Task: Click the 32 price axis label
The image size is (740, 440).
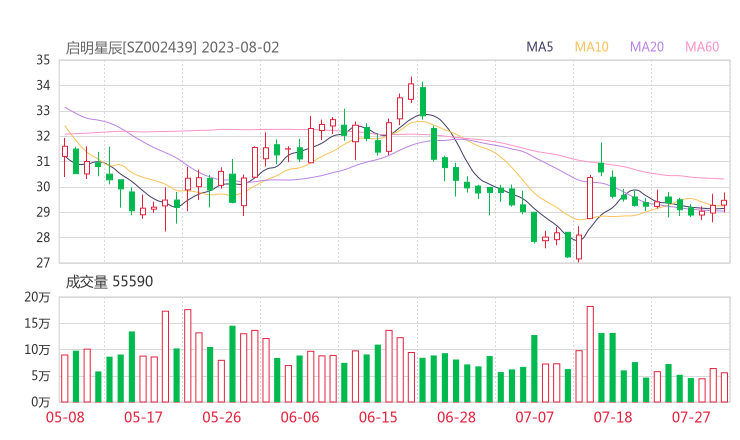Action: tap(43, 136)
